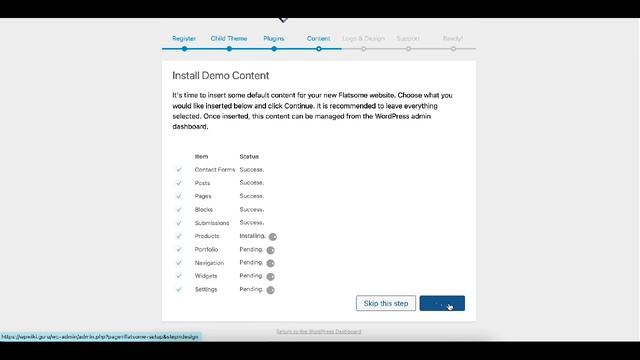Click the Child Theme progress dot
This screenshot has width=640, height=360.
click(x=229, y=49)
